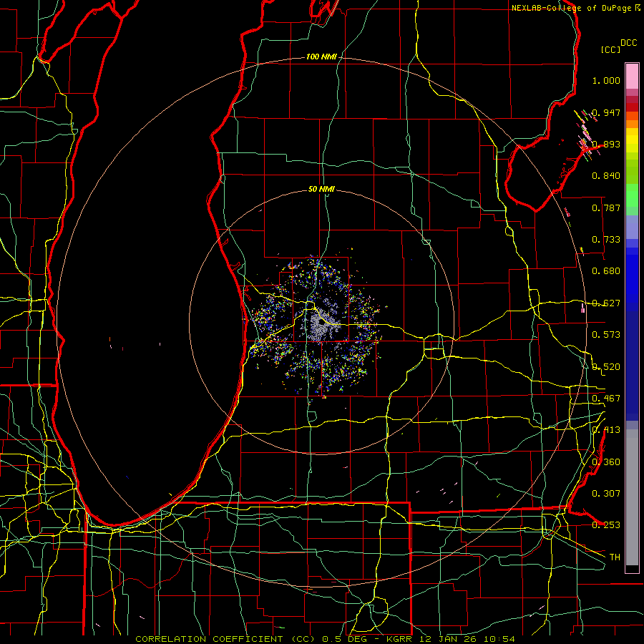Select the 1.000 scale value
Screen dimensions: 644x644
tap(606, 80)
